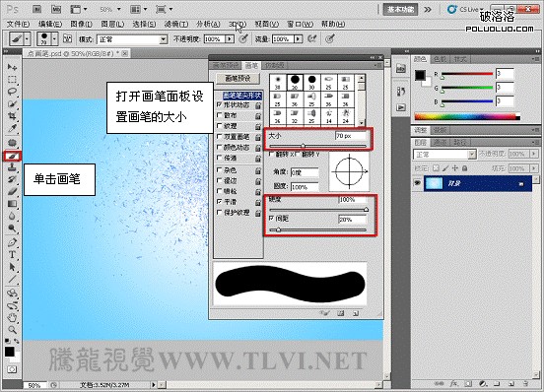Open the 窗口(W) menu
Image resolution: width=544 pixels, height=392 pixels.
301,24
